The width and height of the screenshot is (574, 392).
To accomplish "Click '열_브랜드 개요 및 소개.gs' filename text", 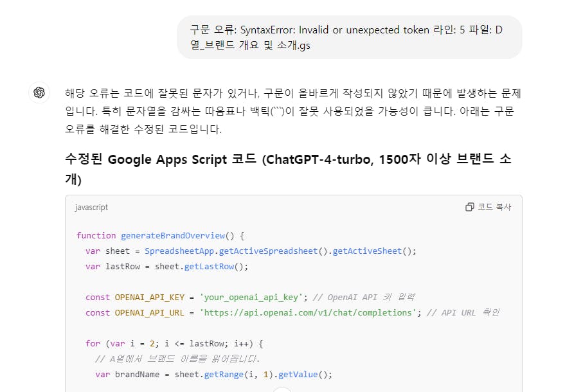I will coord(250,45).
